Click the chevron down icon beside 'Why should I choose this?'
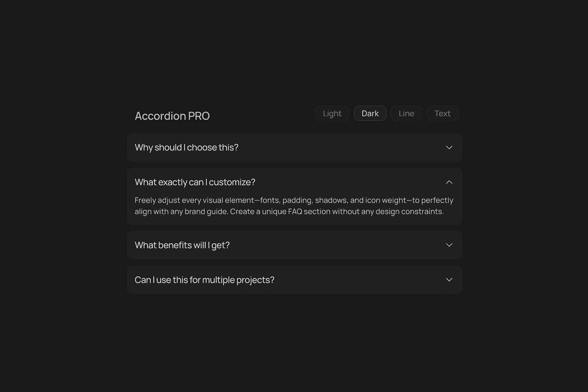 [449, 148]
